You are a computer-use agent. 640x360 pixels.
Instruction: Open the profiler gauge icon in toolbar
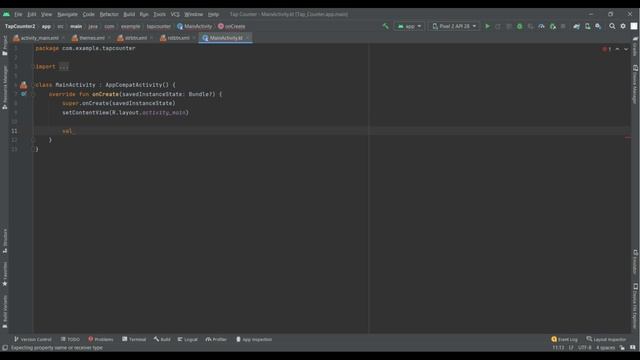[541, 26]
